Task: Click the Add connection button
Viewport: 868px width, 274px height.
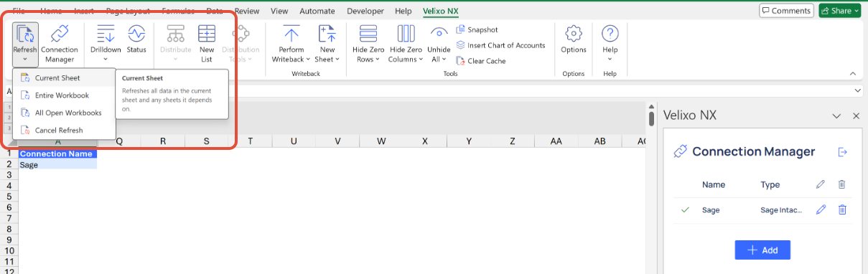Action: click(762, 250)
